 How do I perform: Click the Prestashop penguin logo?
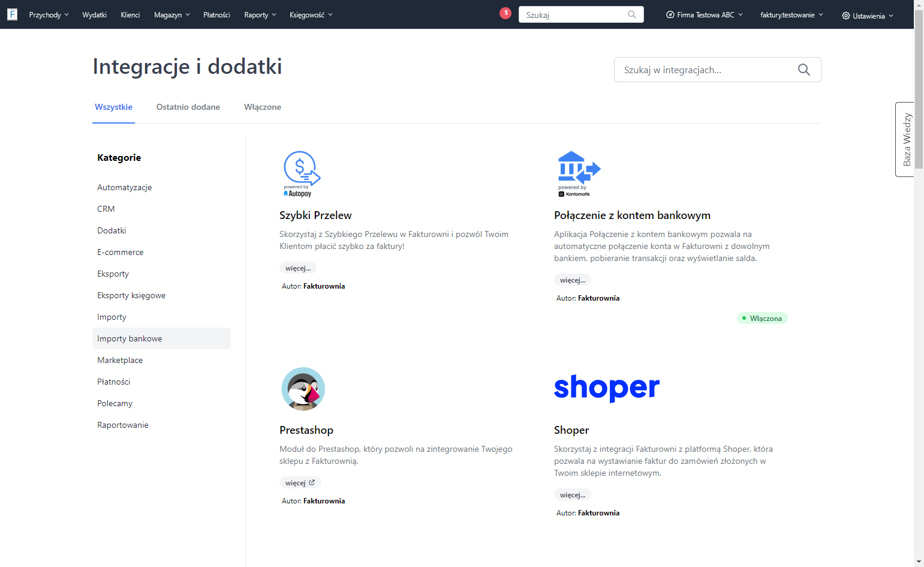tap(303, 389)
